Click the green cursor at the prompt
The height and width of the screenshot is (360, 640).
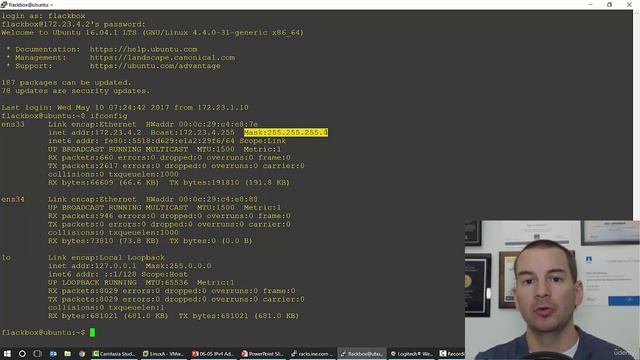92,332
